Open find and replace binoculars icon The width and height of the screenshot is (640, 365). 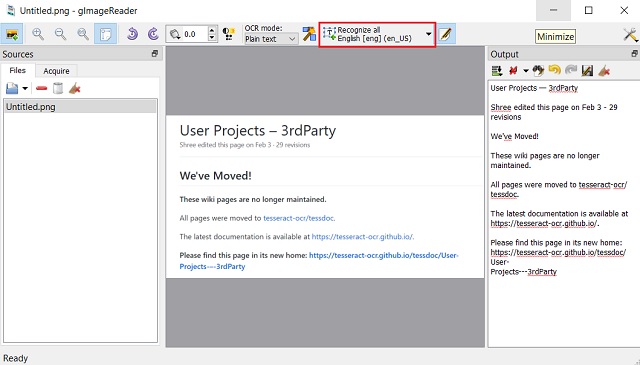point(538,71)
